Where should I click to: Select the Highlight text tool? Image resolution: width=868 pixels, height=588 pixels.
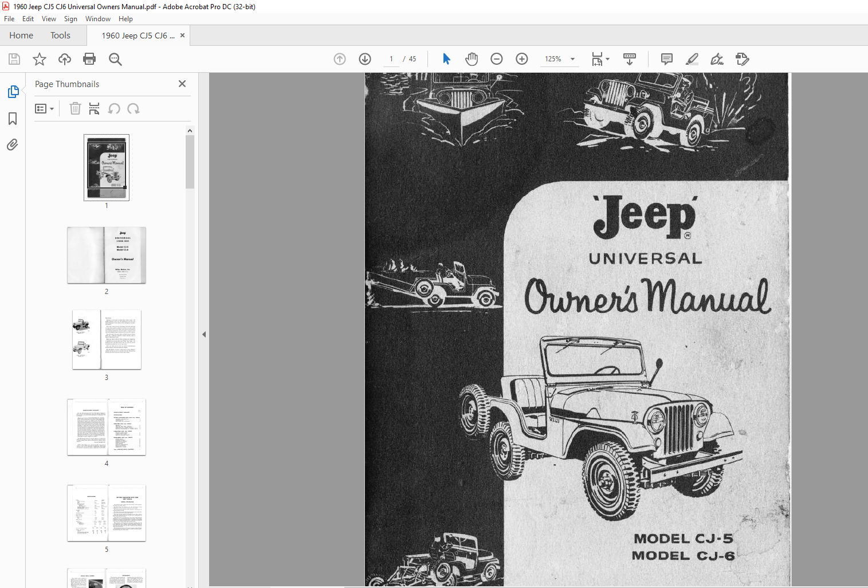coord(692,59)
